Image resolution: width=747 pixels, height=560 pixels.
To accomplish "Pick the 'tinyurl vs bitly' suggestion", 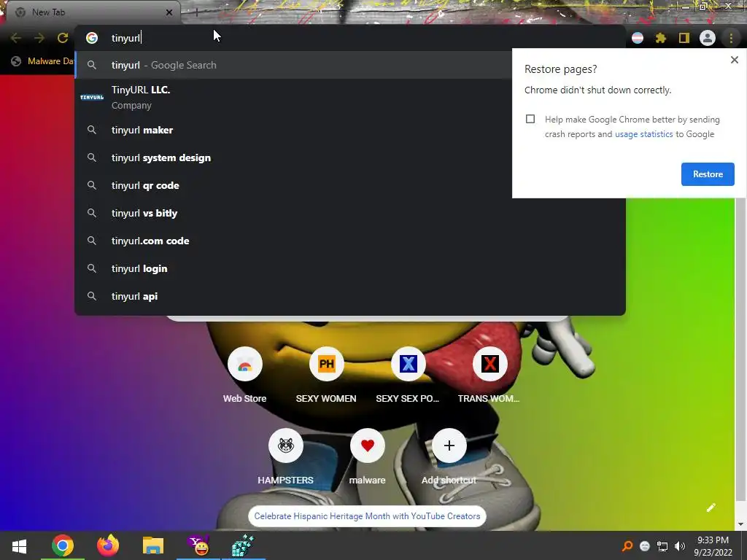I will (x=350, y=213).
